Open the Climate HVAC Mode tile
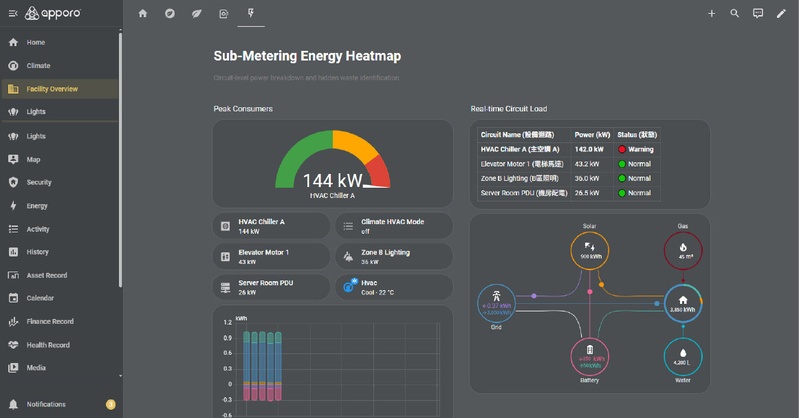Image resolution: width=799 pixels, height=418 pixels. tap(394, 226)
